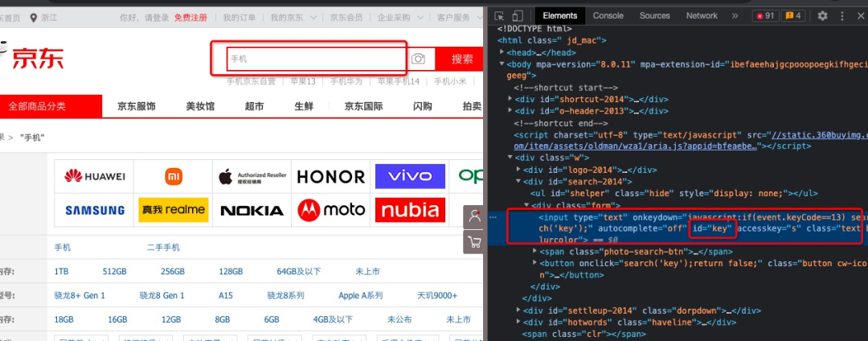
Task: Expand the shortcut-2014 div node
Action: click(x=510, y=99)
